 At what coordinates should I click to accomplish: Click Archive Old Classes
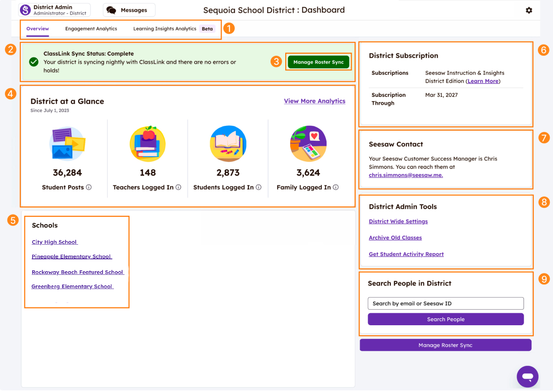tap(395, 237)
